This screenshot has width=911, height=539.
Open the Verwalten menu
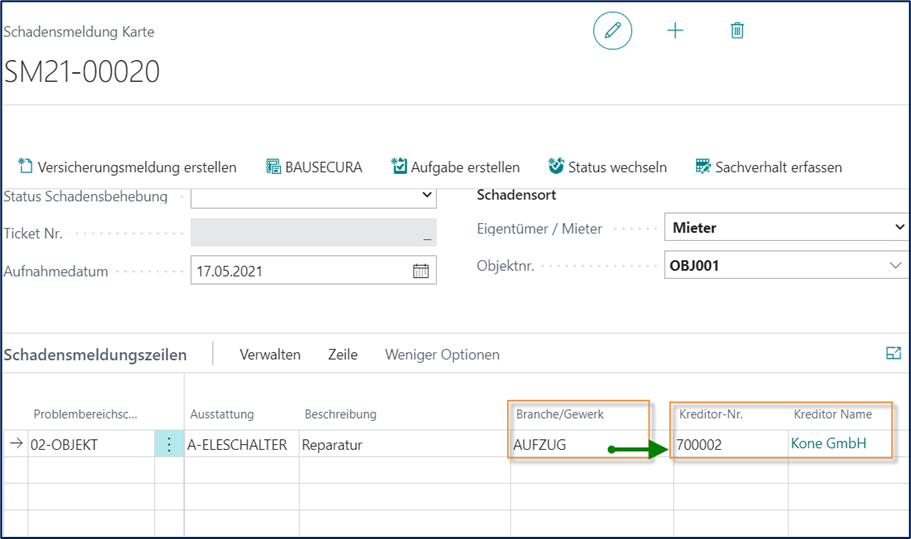click(x=270, y=355)
